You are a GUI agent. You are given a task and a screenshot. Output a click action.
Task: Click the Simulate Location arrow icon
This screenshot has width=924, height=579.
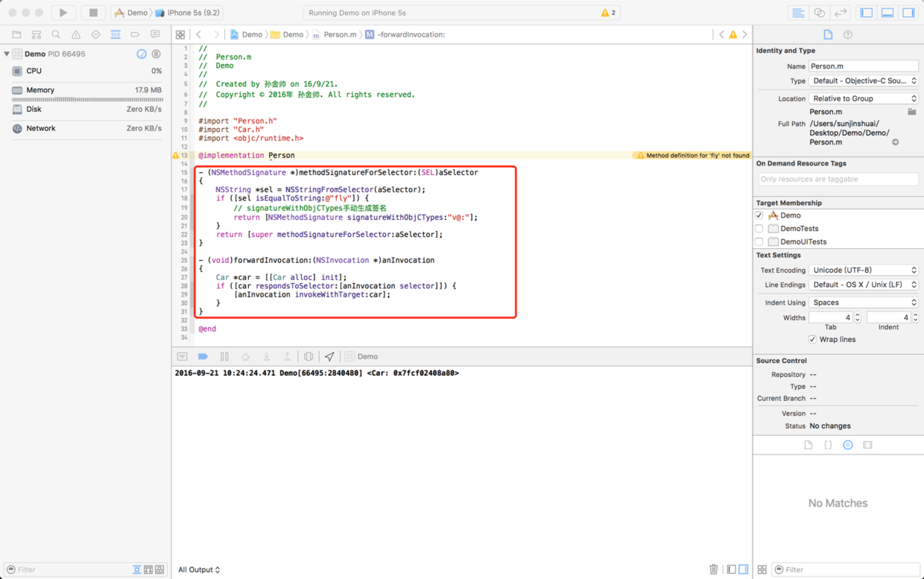[329, 356]
